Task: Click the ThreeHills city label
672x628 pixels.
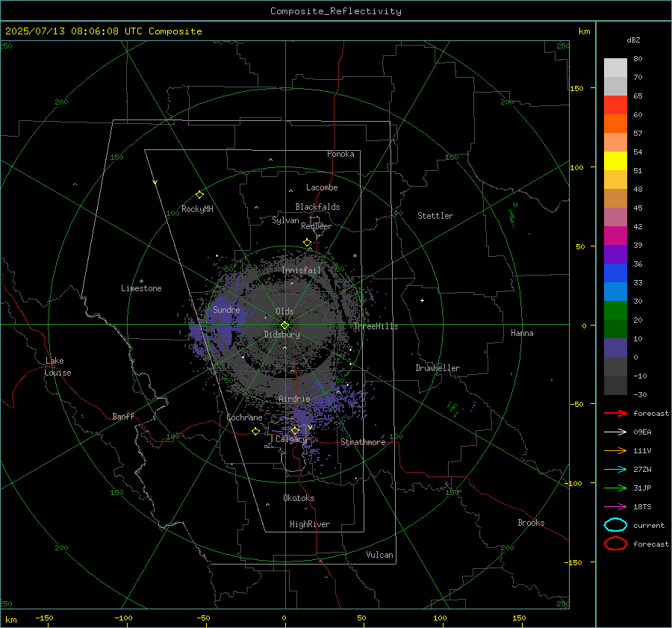Action: (x=376, y=326)
